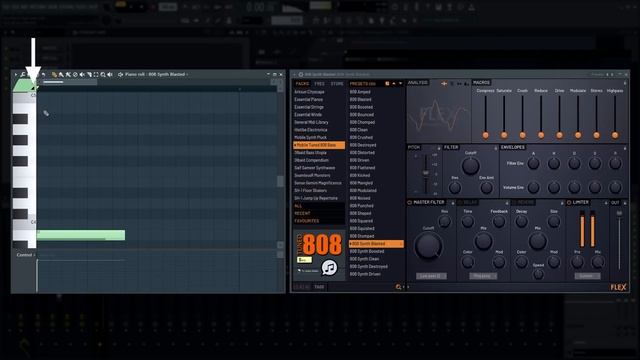This screenshot has height=360, width=640.
Task: Select the Slice tool in piano roll
Action: coord(89,75)
